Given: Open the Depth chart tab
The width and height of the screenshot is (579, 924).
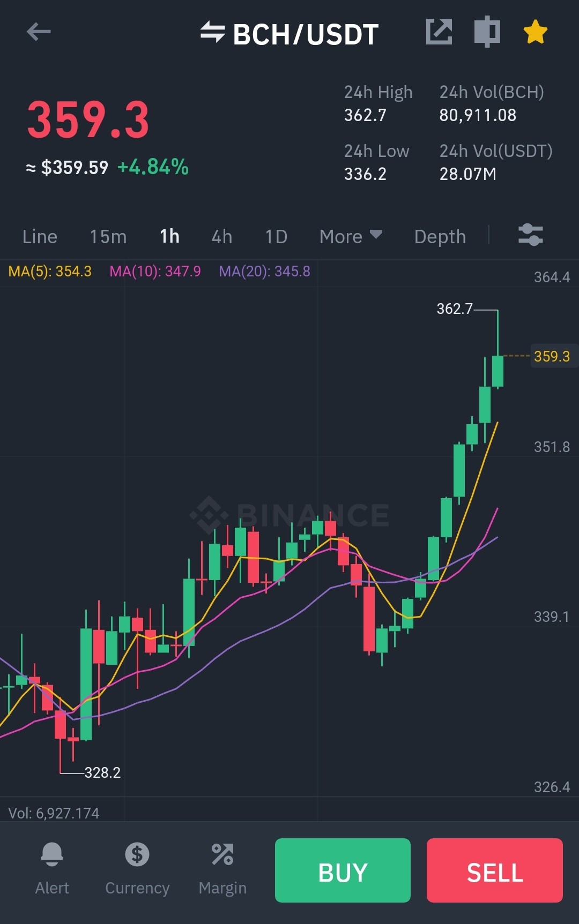Looking at the screenshot, I should (x=440, y=236).
